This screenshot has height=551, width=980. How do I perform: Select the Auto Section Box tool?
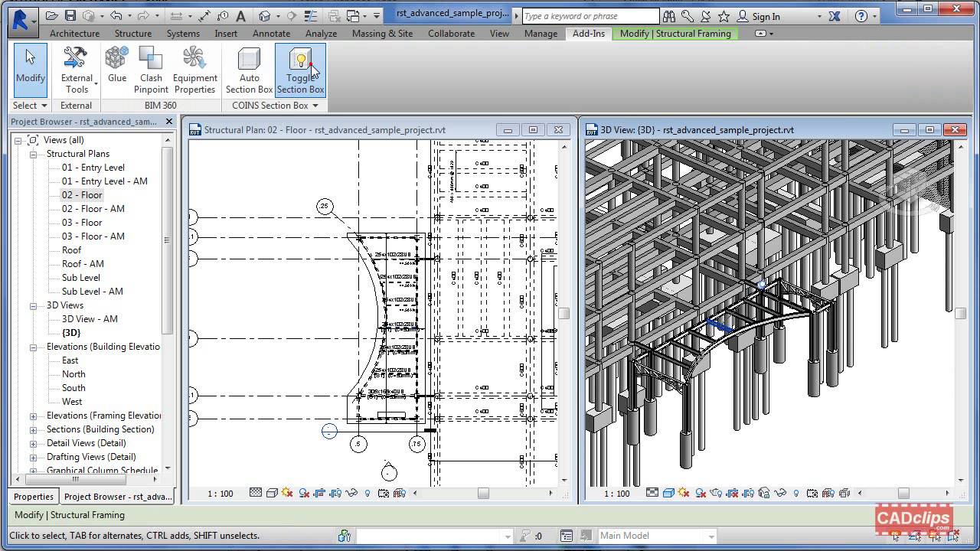pos(249,69)
